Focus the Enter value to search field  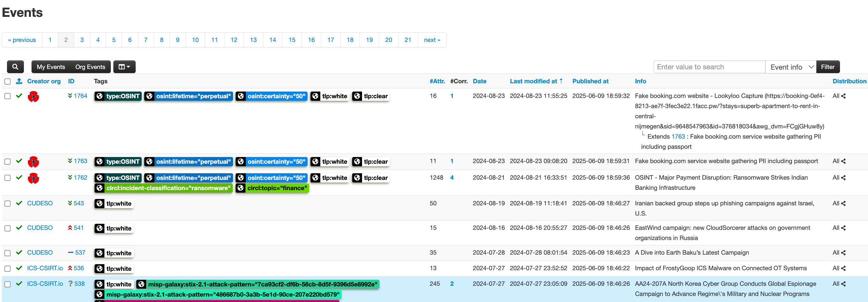(709, 66)
